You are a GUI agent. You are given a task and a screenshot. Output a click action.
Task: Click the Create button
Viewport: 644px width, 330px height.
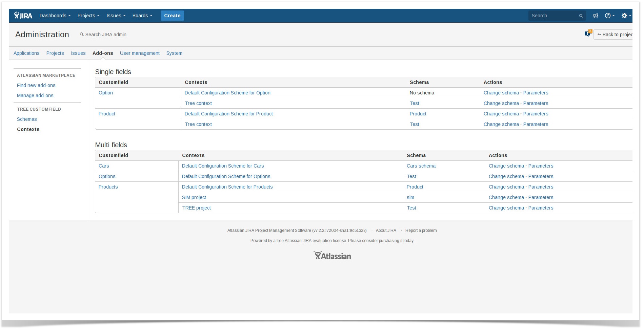point(172,16)
